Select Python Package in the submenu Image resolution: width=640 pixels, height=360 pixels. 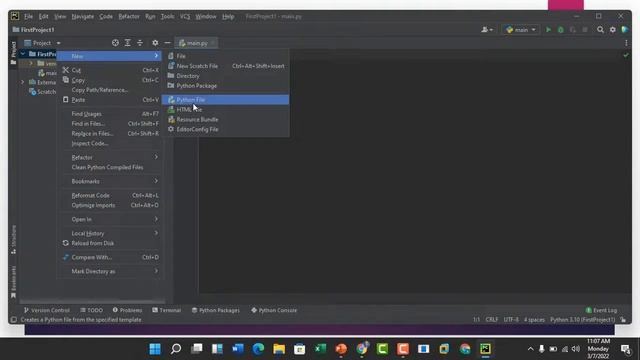[x=225, y=86]
